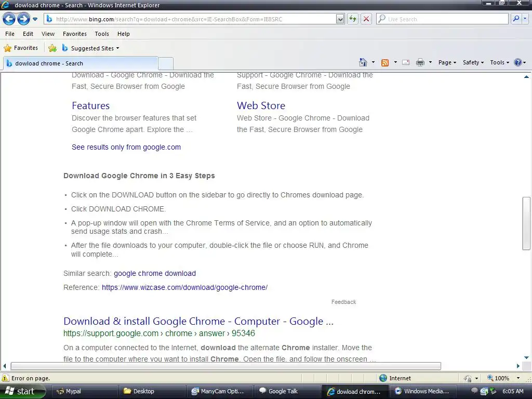This screenshot has height=399, width=532.
Task: Click the 100% zoom level button
Action: pyautogui.click(x=498, y=378)
